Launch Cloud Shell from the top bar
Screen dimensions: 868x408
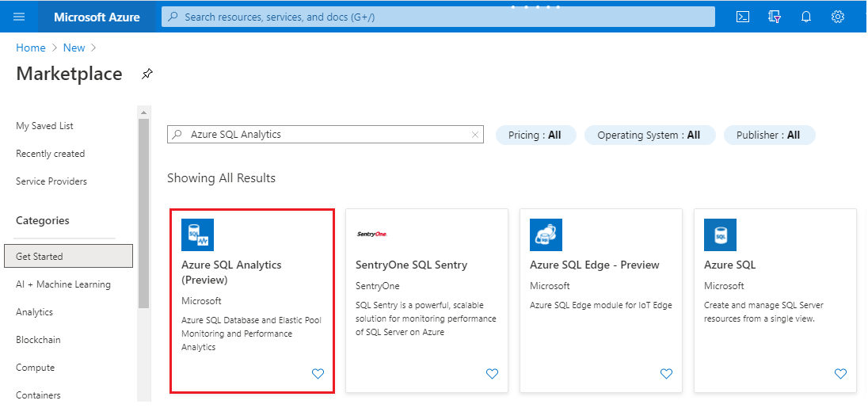[x=743, y=17]
